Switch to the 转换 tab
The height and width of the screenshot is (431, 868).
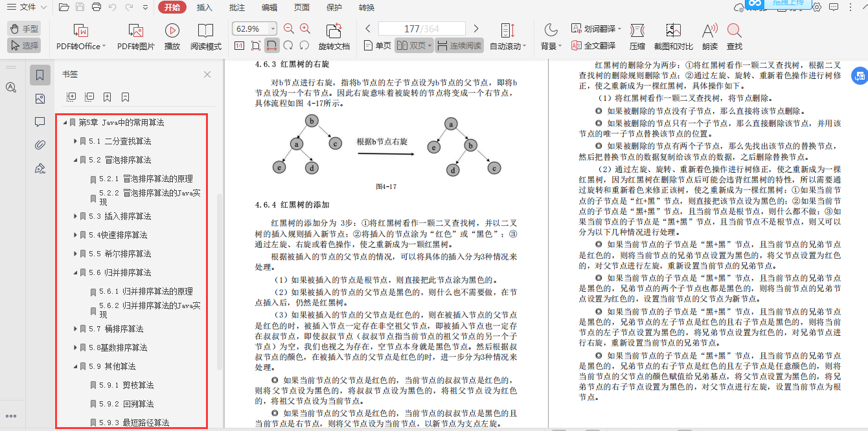(x=367, y=8)
